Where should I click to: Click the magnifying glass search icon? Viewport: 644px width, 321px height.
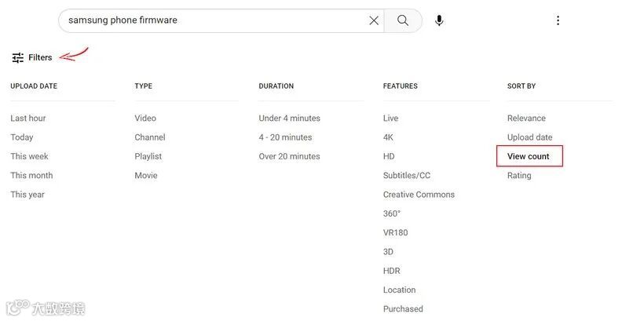(x=403, y=20)
